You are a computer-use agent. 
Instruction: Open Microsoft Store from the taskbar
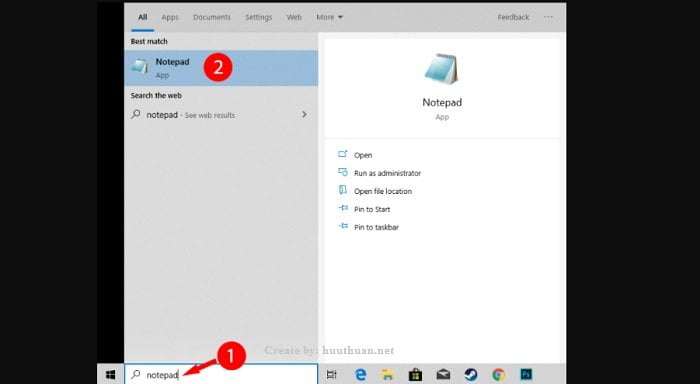pos(415,375)
